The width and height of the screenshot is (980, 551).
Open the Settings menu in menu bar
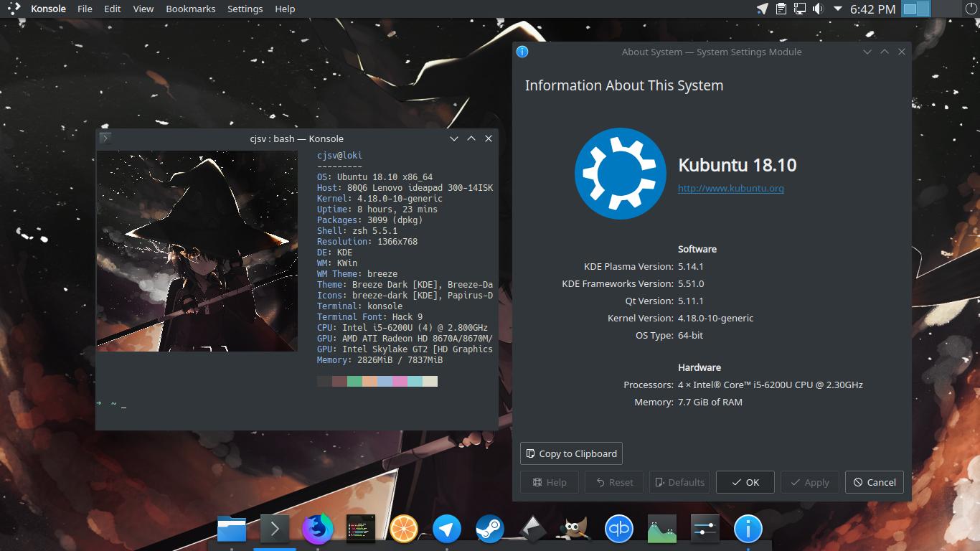coord(245,9)
